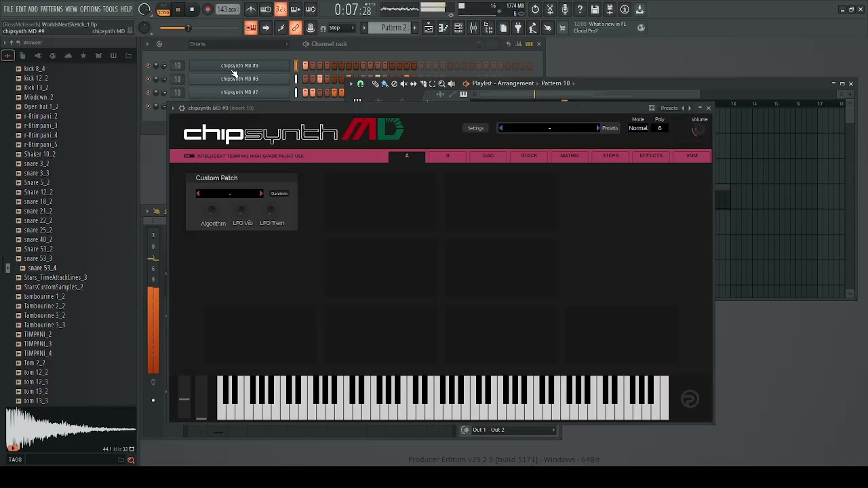This screenshot has width=868, height=488.
Task: Click the chipsynth Settings button
Action: [475, 128]
